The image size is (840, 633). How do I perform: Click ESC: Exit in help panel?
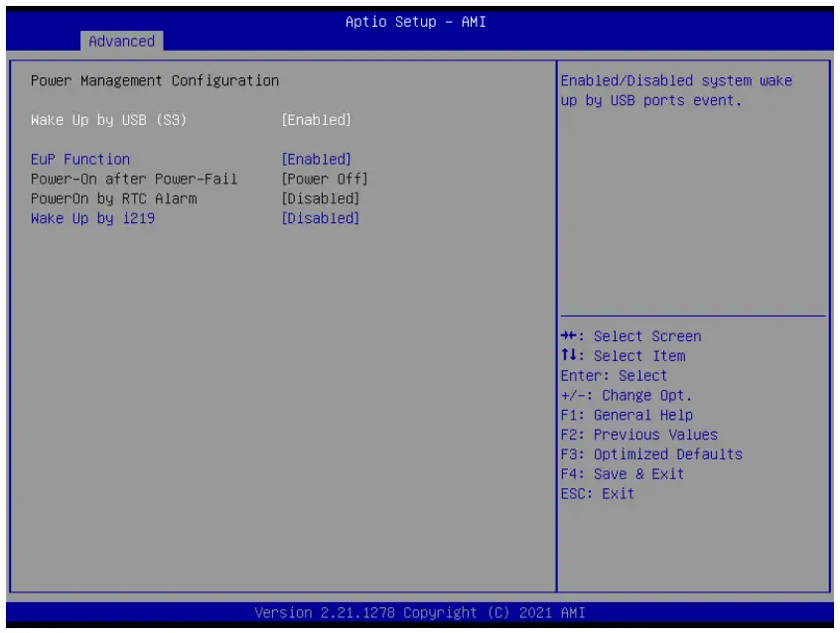coord(598,494)
